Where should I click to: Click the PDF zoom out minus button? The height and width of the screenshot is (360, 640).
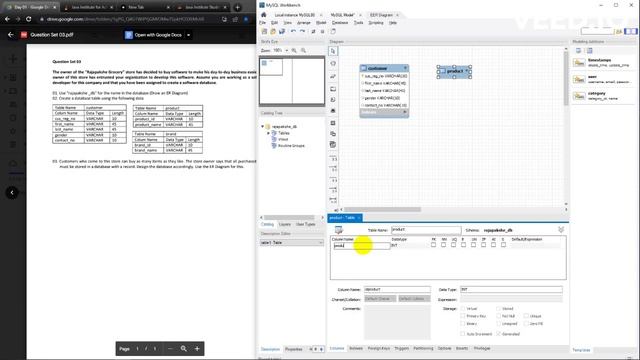point(170,349)
